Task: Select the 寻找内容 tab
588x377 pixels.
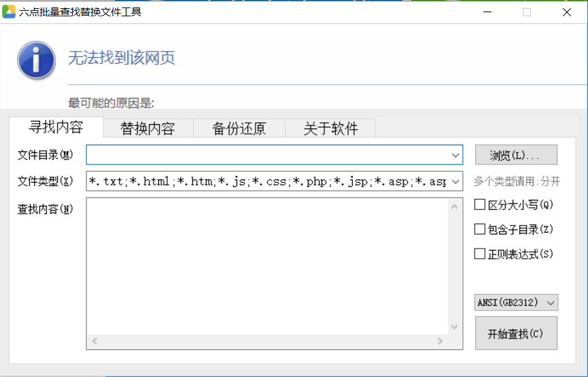Action: pyautogui.click(x=56, y=128)
